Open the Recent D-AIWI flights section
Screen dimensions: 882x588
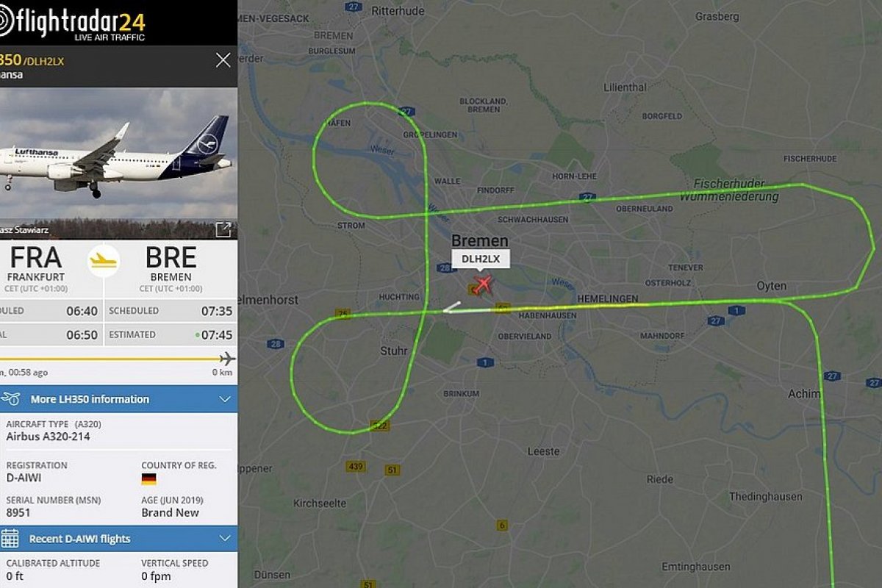[x=118, y=538]
